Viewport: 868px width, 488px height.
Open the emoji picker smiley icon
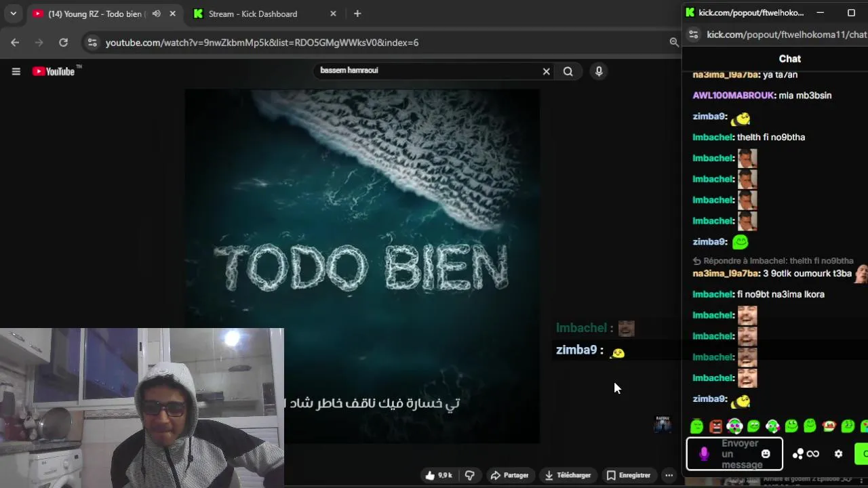pos(766,454)
